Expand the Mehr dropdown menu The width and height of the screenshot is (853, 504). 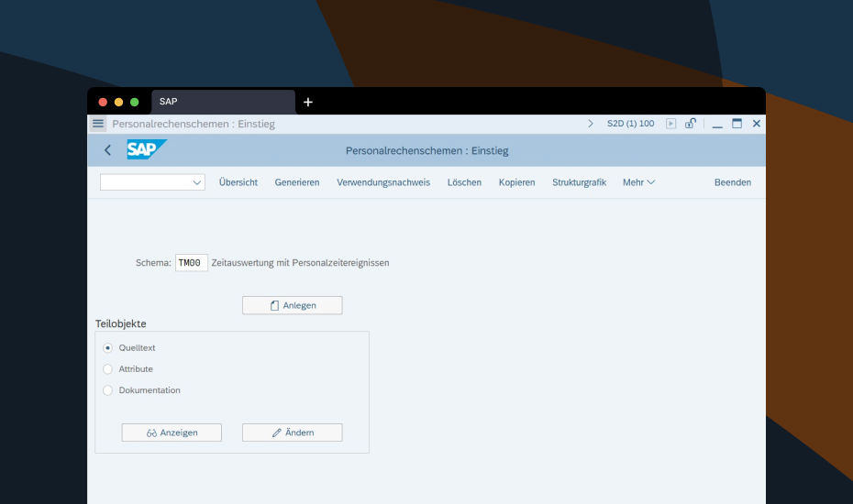(x=638, y=182)
